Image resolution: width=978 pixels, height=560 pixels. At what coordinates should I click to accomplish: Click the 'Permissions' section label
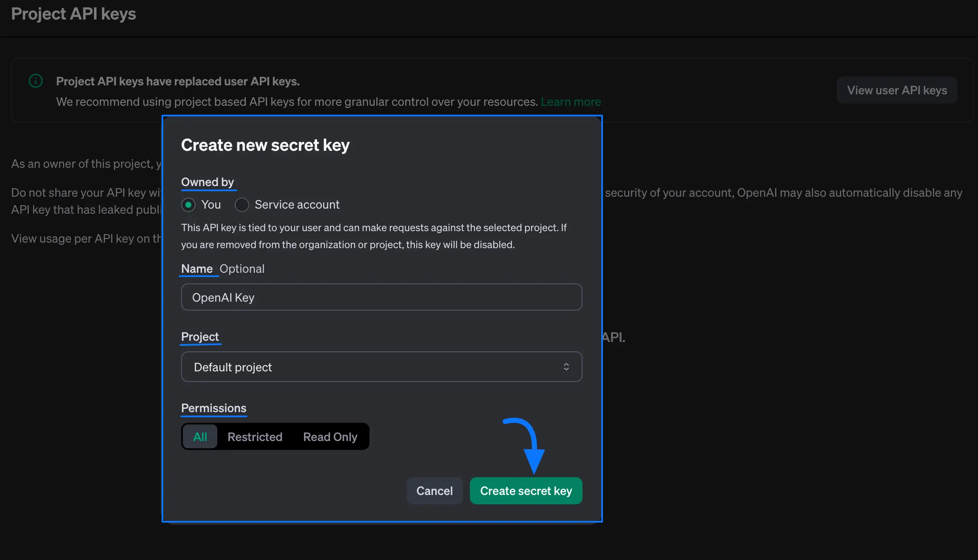coord(213,408)
